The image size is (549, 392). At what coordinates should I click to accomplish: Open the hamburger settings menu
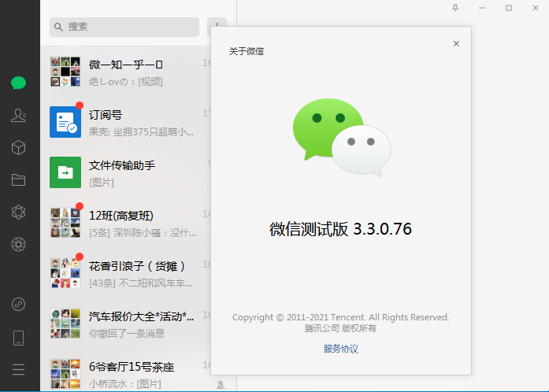coord(18,370)
